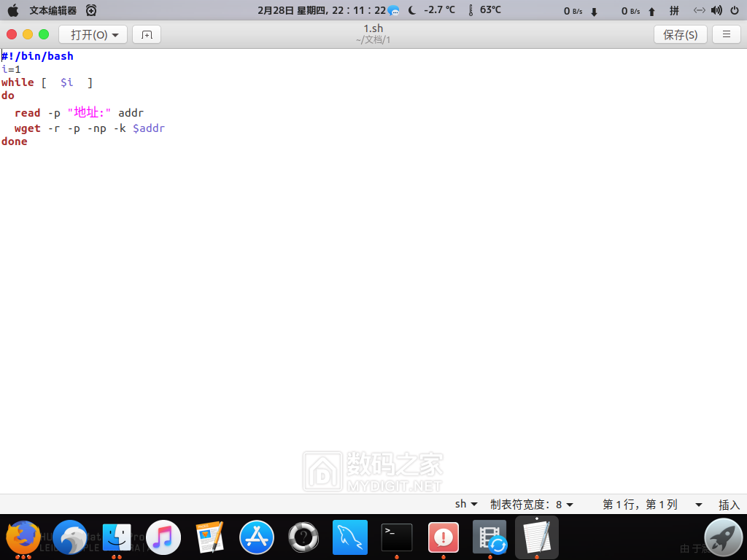Open Thunderbird mail from the dock
The image size is (747, 560).
(x=70, y=538)
